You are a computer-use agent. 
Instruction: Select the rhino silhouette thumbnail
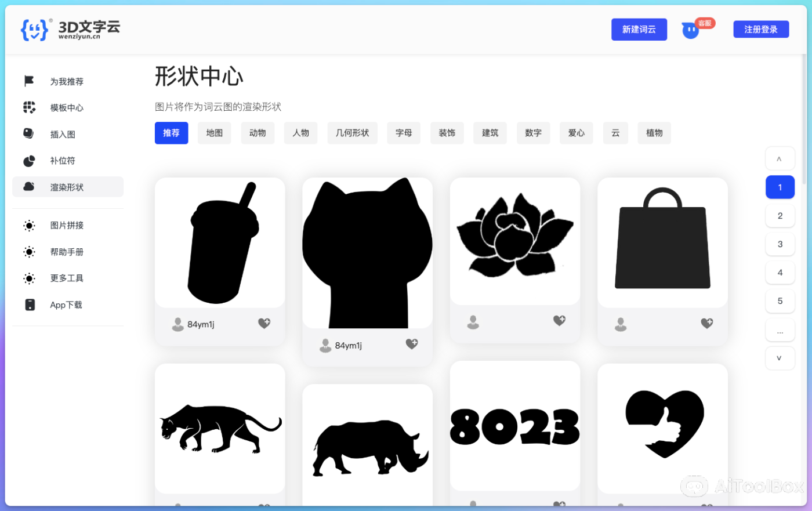[x=367, y=444]
